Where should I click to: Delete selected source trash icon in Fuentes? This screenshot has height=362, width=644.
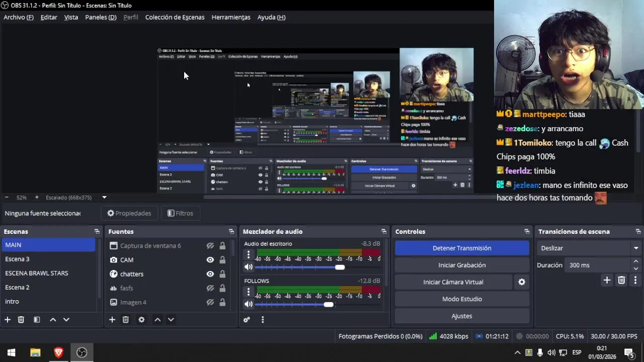pyautogui.click(x=126, y=320)
